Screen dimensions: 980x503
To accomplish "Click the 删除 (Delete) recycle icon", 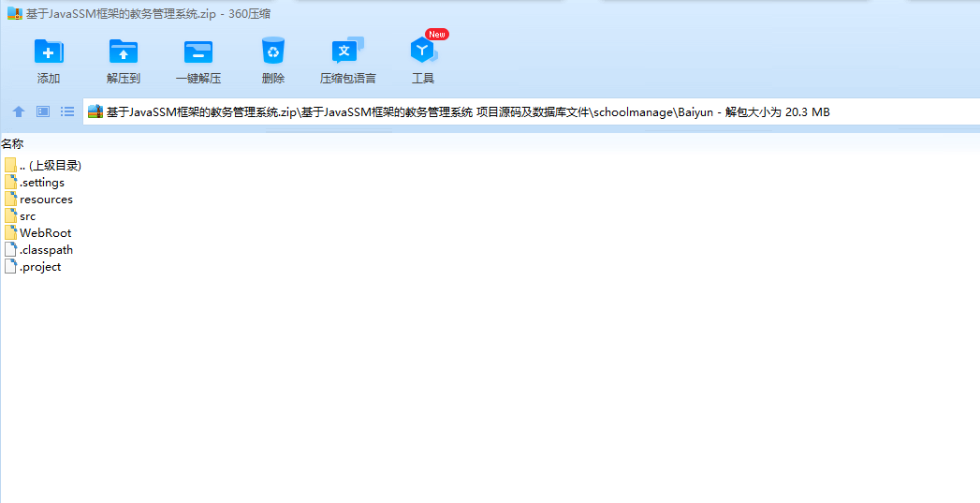I will point(273,52).
